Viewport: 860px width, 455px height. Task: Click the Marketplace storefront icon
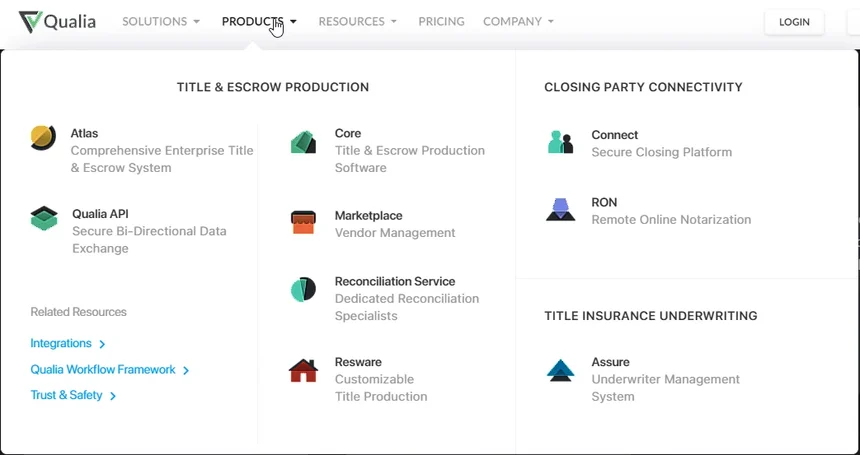pyautogui.click(x=303, y=223)
